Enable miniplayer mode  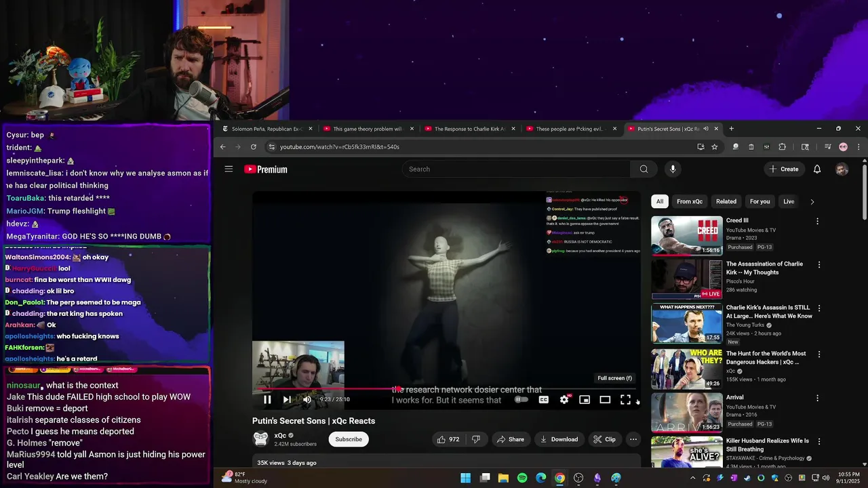click(x=585, y=400)
